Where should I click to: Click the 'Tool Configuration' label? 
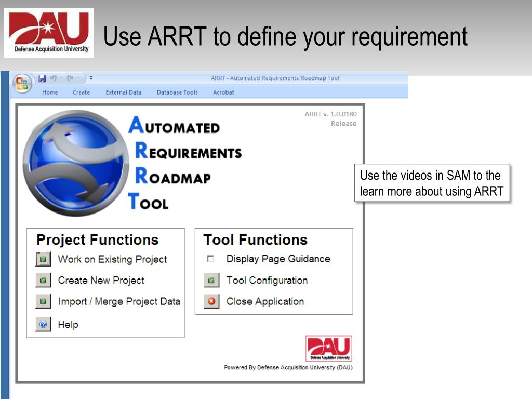coord(267,280)
